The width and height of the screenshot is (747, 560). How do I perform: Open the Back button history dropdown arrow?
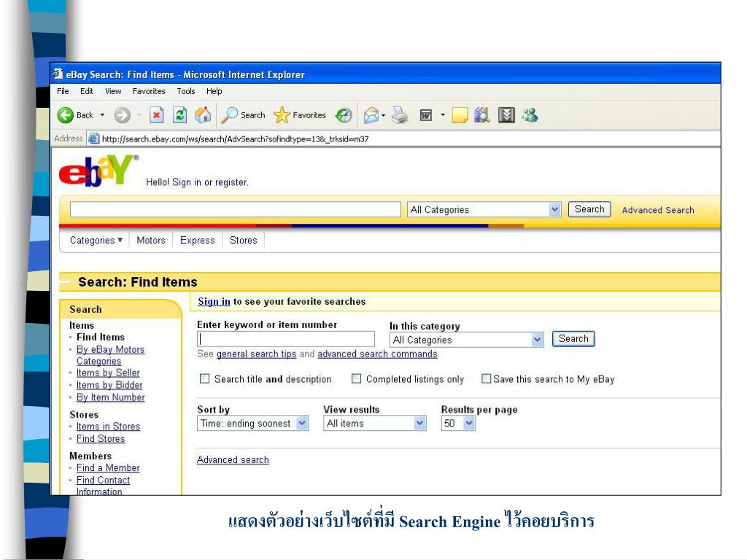pyautogui.click(x=102, y=114)
